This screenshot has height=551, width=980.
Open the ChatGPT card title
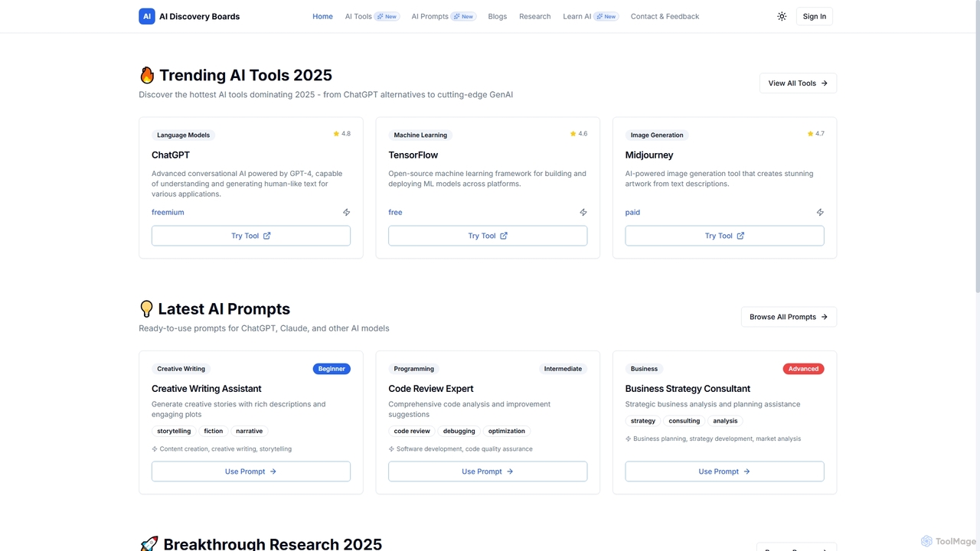coord(171,155)
